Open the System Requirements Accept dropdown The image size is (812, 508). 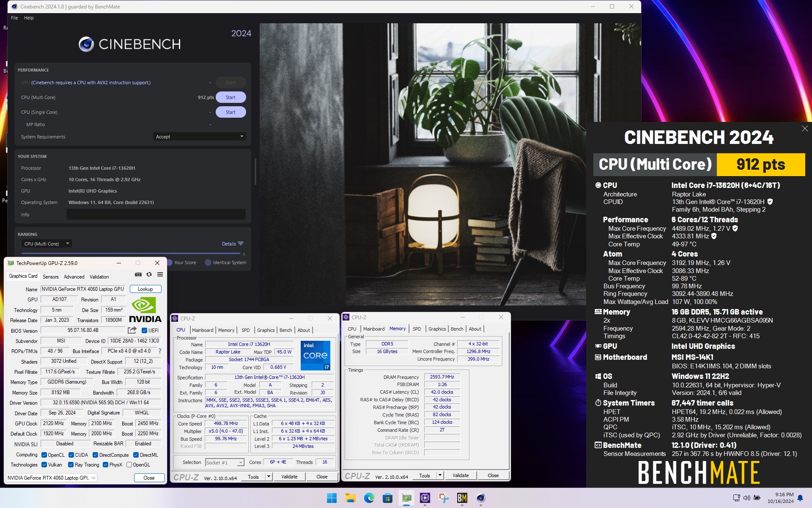pos(199,137)
